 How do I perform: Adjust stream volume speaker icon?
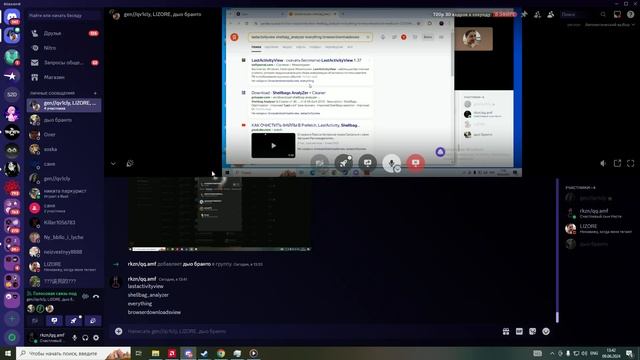[603, 163]
